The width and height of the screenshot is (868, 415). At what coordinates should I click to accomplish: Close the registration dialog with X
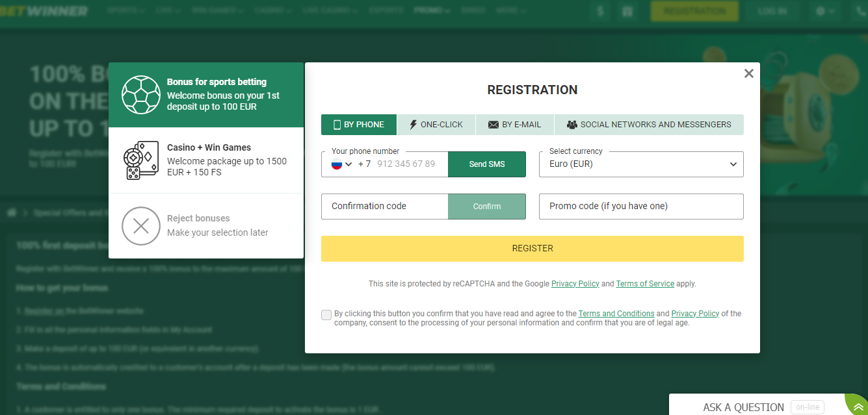[x=748, y=73]
